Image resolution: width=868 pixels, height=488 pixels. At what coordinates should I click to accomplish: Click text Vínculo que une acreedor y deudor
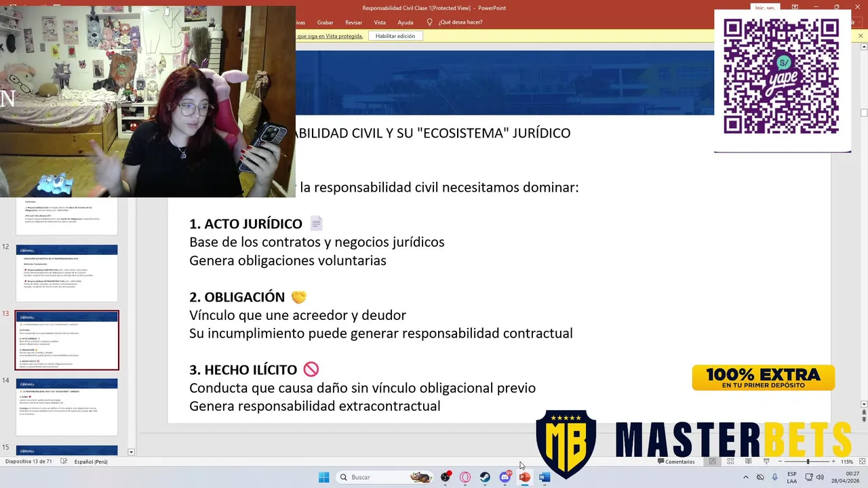tap(298, 315)
